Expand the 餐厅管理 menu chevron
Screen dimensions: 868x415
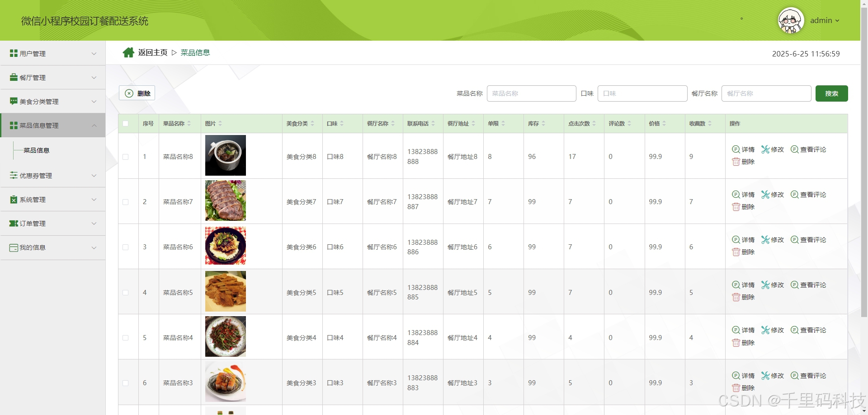94,78
